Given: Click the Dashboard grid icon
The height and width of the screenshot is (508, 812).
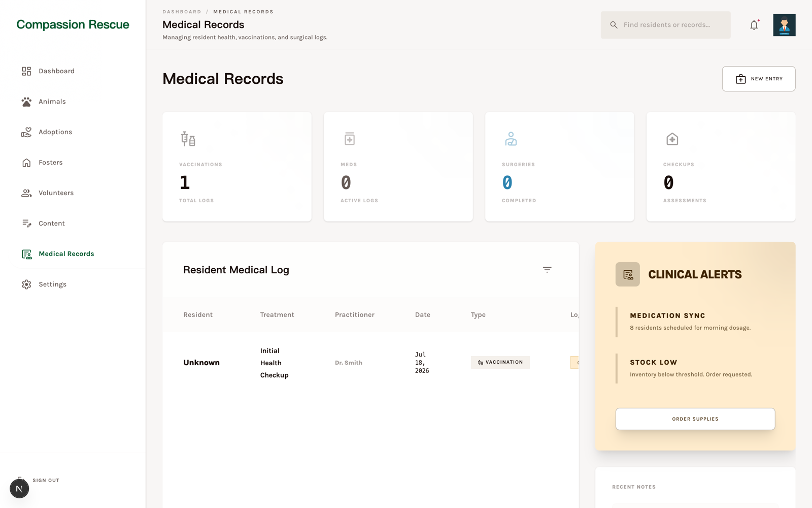Looking at the screenshot, I should point(26,71).
